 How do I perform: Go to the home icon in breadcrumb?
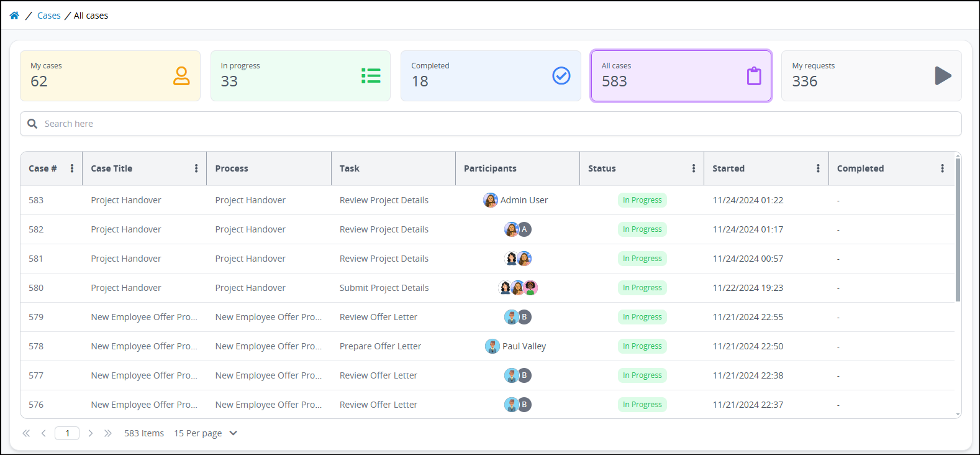tap(14, 16)
